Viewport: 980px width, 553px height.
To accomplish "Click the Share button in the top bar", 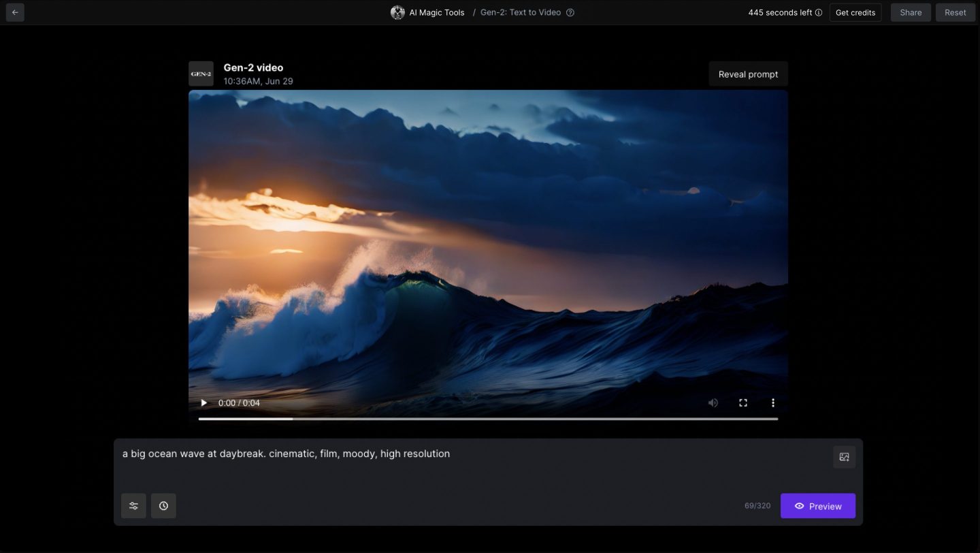I will pos(911,12).
